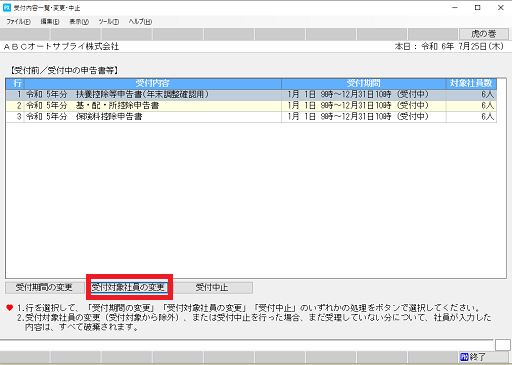Screen dimensions: 512x365
Task: Click 6人 count in 基・配・所控除申告書 row
Action: click(x=471, y=105)
